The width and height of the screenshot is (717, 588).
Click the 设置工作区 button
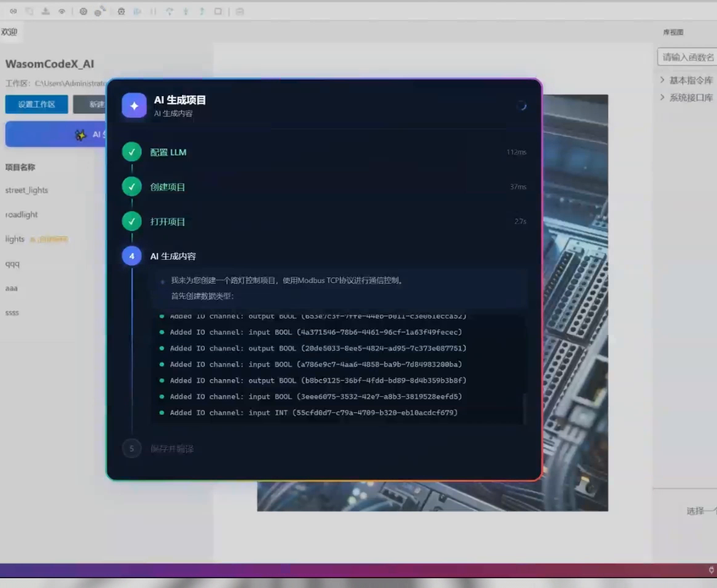[x=37, y=104]
